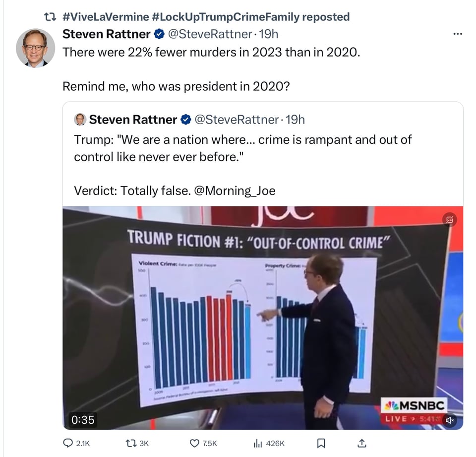Click the share upload icon
The height and width of the screenshot is (457, 476).
(361, 443)
